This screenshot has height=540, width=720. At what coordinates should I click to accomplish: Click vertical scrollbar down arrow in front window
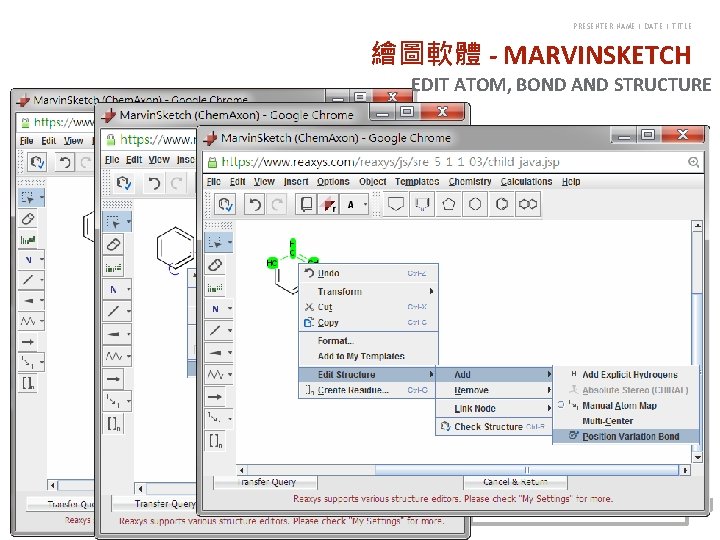pos(698,457)
